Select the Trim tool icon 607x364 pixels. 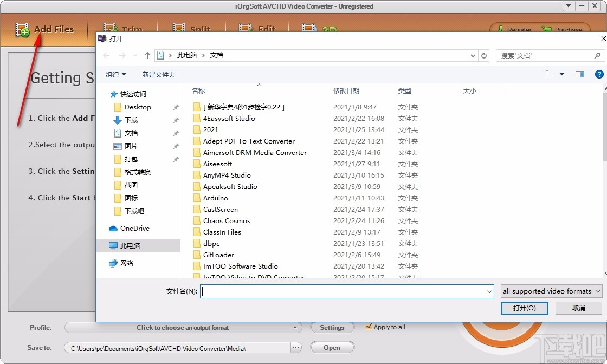[x=110, y=27]
